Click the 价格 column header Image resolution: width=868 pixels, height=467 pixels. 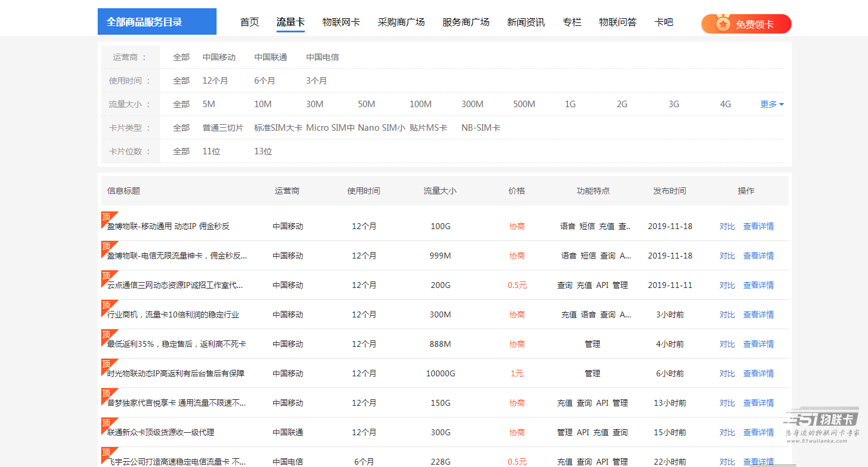click(x=517, y=191)
